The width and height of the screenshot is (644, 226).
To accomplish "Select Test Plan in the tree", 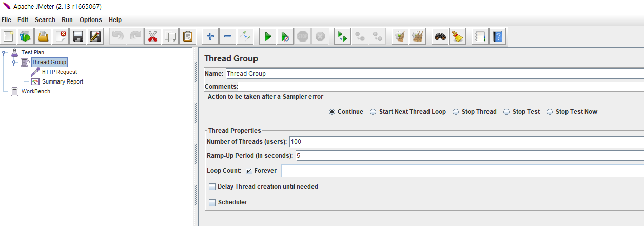I will pos(33,53).
